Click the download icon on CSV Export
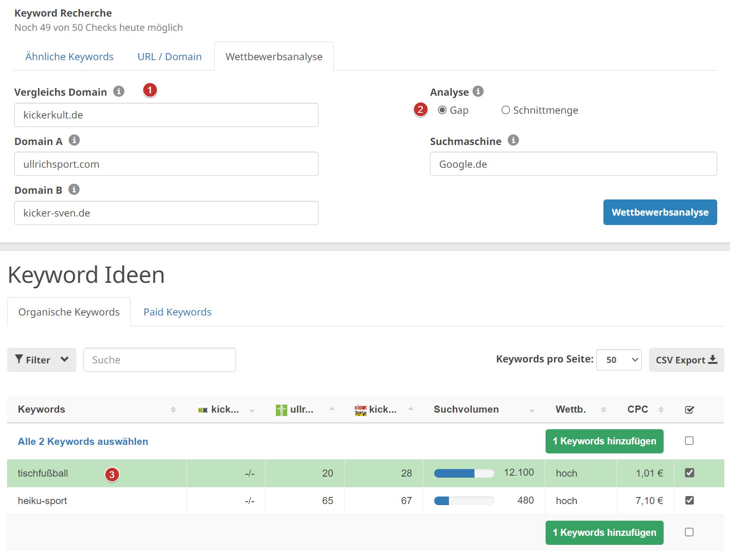This screenshot has width=730, height=560. (x=712, y=360)
